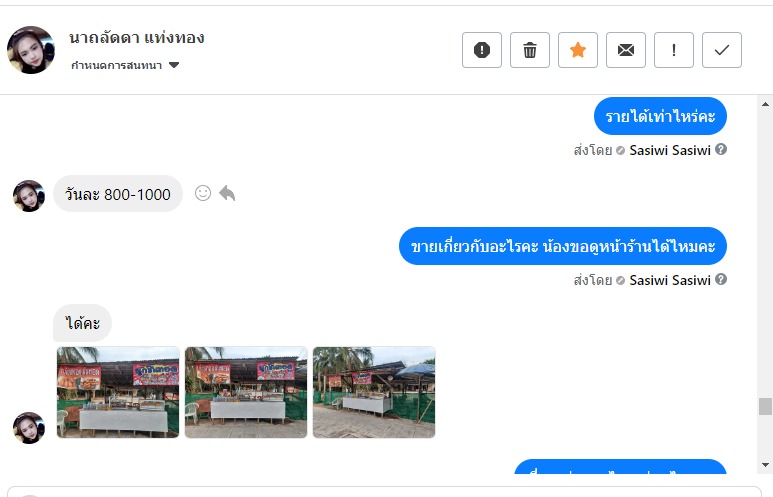
Task: Mark conversation as spam icon
Action: point(482,50)
